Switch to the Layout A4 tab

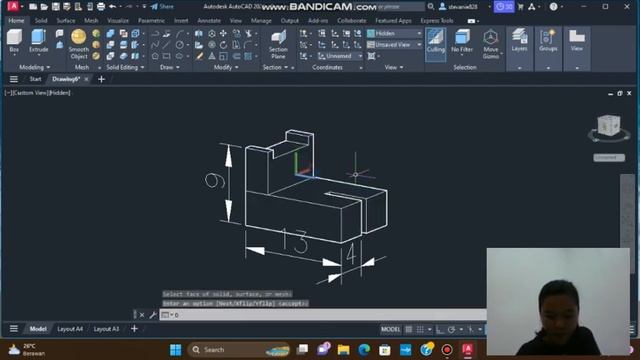70,329
